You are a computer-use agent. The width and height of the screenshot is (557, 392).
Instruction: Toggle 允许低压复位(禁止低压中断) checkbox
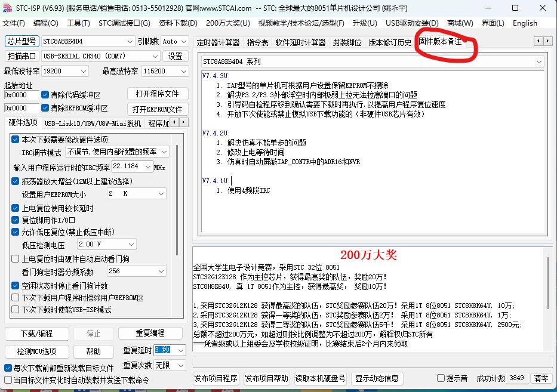pos(16,232)
